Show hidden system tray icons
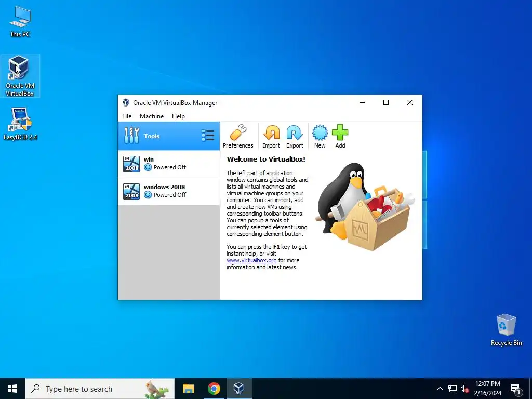This screenshot has height=399, width=532. tap(440, 389)
